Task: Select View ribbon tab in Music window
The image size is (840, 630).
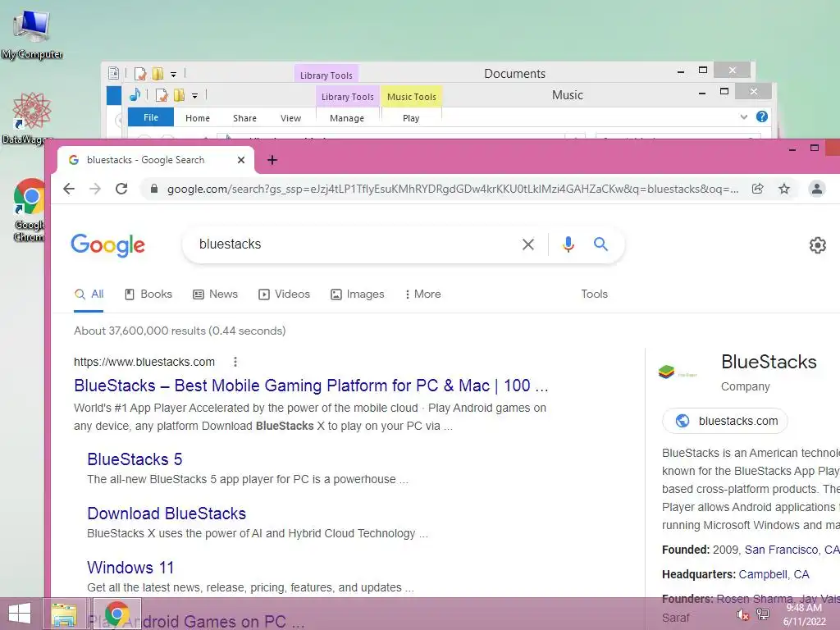Action: [x=291, y=118]
